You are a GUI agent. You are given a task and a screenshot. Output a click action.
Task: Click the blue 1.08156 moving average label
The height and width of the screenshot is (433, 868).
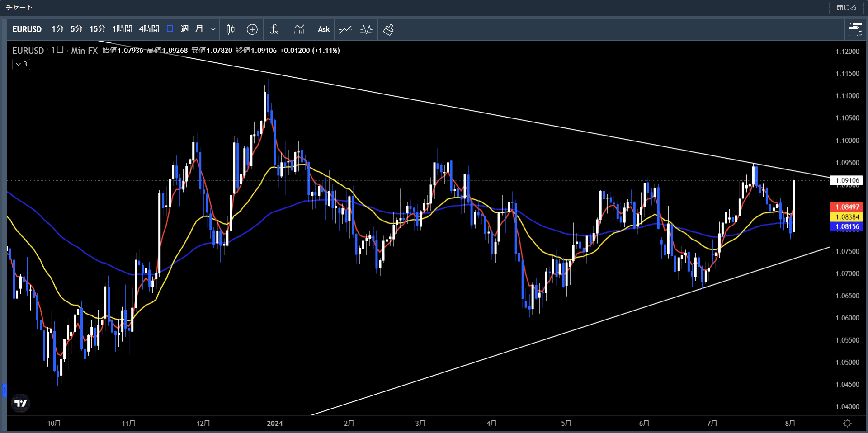pyautogui.click(x=847, y=227)
